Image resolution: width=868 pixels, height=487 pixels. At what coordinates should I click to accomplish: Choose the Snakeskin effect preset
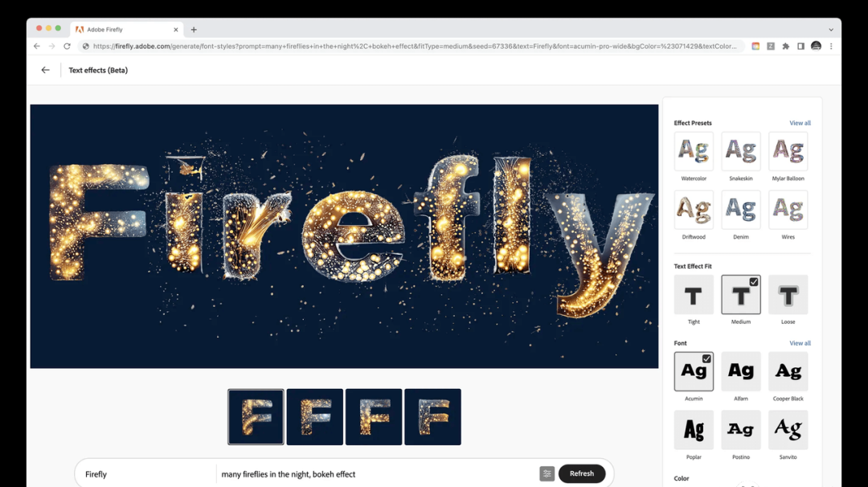[x=741, y=151]
